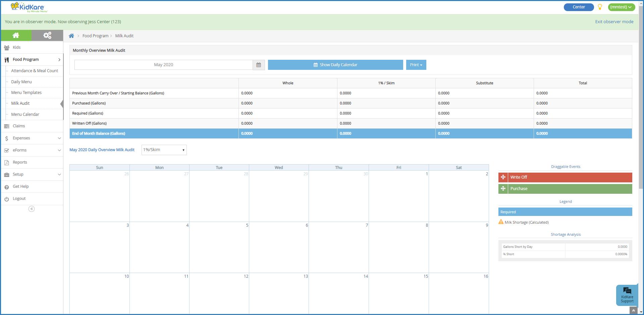The image size is (644, 315).
Task: Expand the Setup menu chevron
Action: (59, 175)
